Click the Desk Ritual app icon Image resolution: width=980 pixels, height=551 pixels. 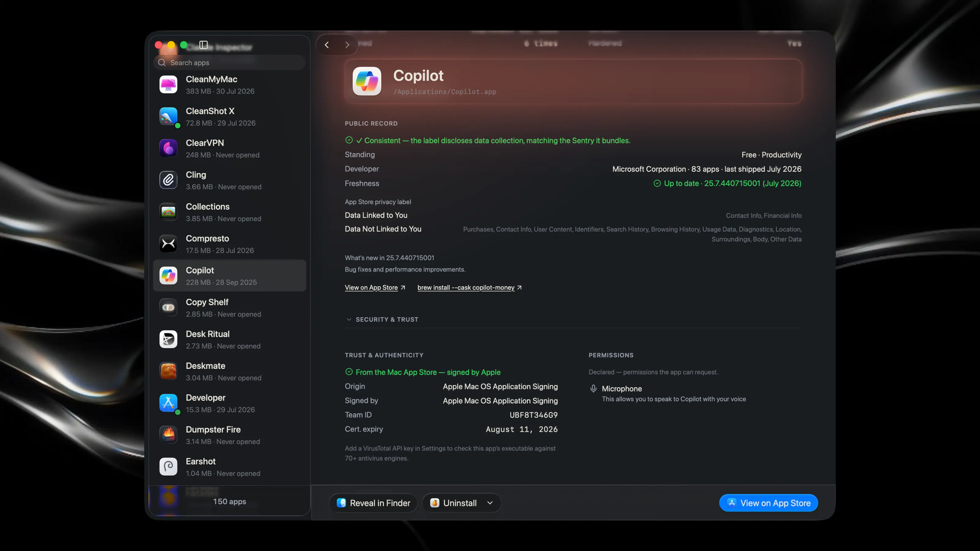[x=168, y=339]
